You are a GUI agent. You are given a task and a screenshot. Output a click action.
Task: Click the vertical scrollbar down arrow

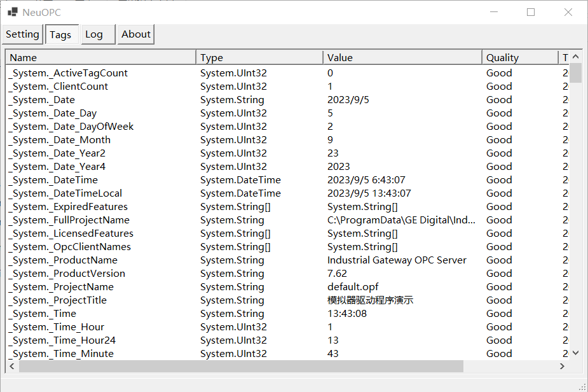click(576, 353)
